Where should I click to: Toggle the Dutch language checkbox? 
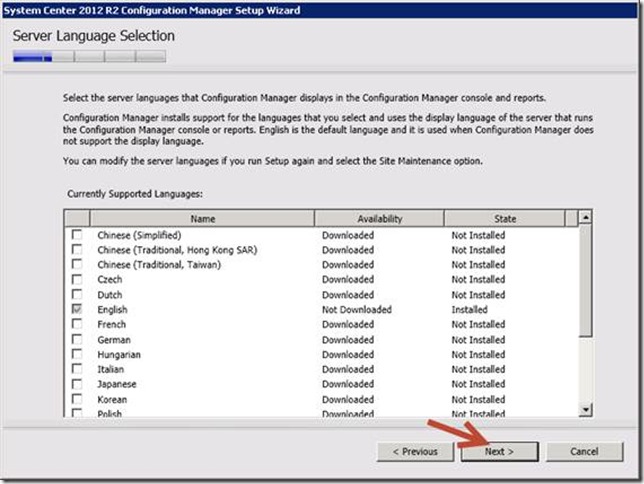[77, 295]
